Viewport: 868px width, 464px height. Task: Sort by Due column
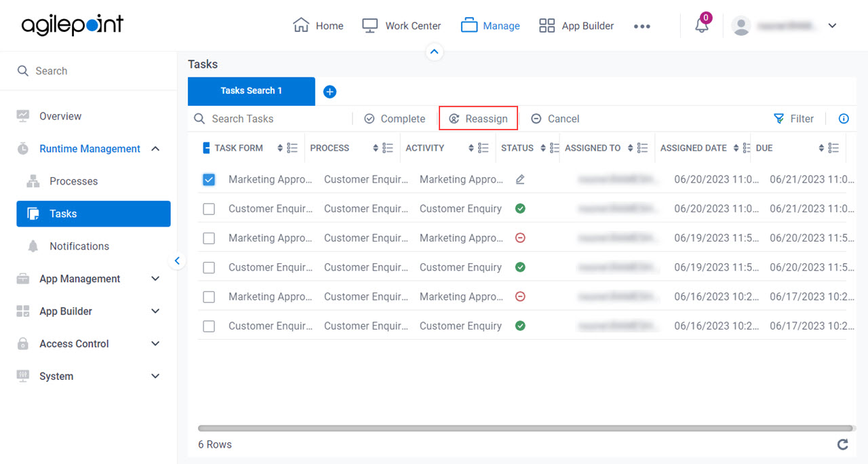click(821, 148)
